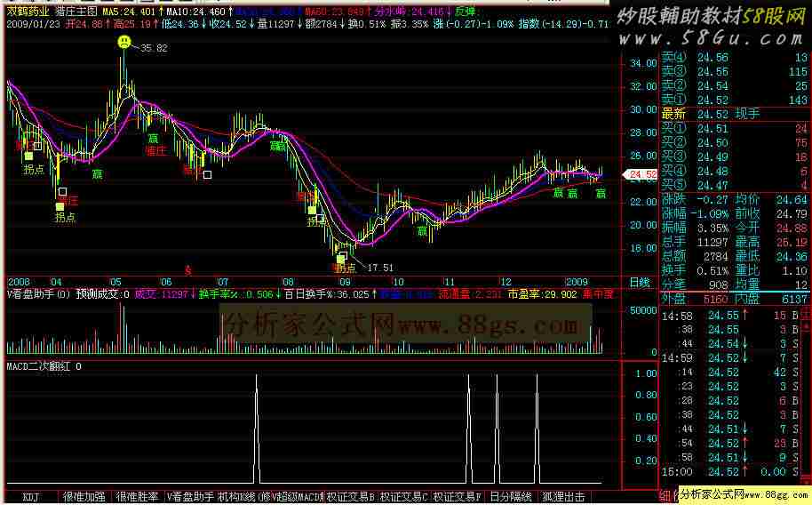Click the 最新 latest price row
The image size is (812, 505).
click(x=735, y=114)
